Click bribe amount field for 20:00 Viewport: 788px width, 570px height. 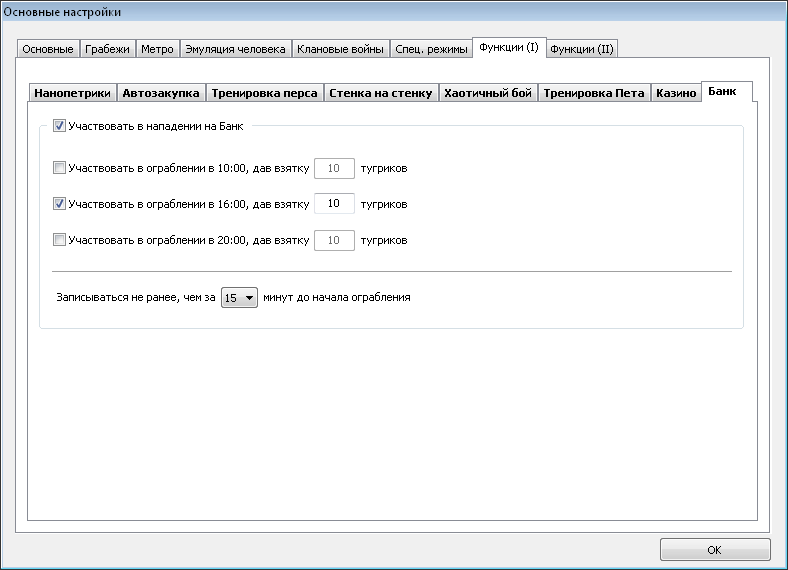(x=334, y=240)
